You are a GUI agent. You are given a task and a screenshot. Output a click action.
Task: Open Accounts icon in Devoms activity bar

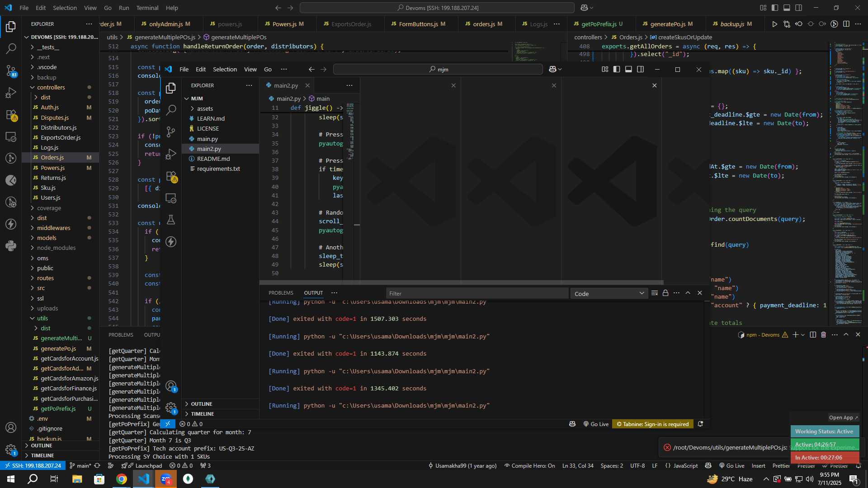click(11, 427)
